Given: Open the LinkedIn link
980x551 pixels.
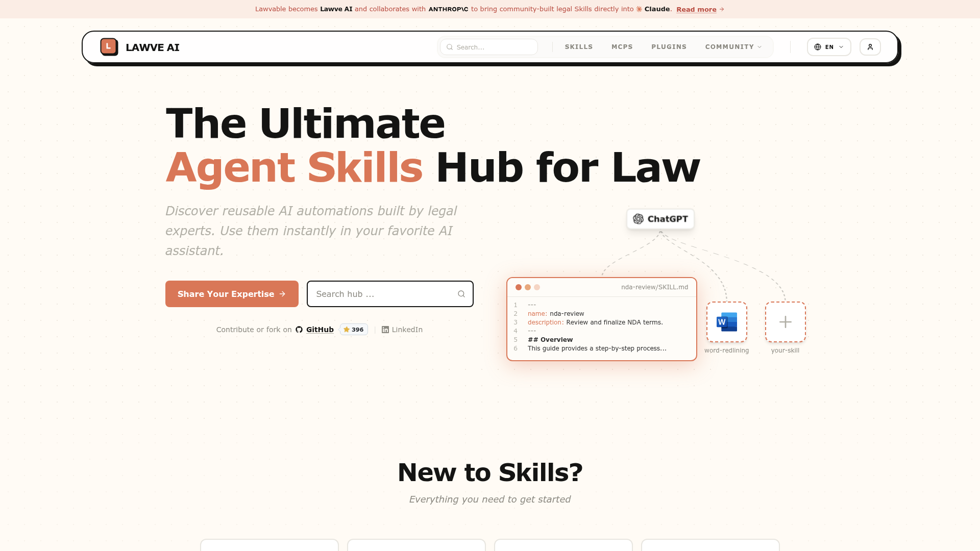Looking at the screenshot, I should click(402, 330).
